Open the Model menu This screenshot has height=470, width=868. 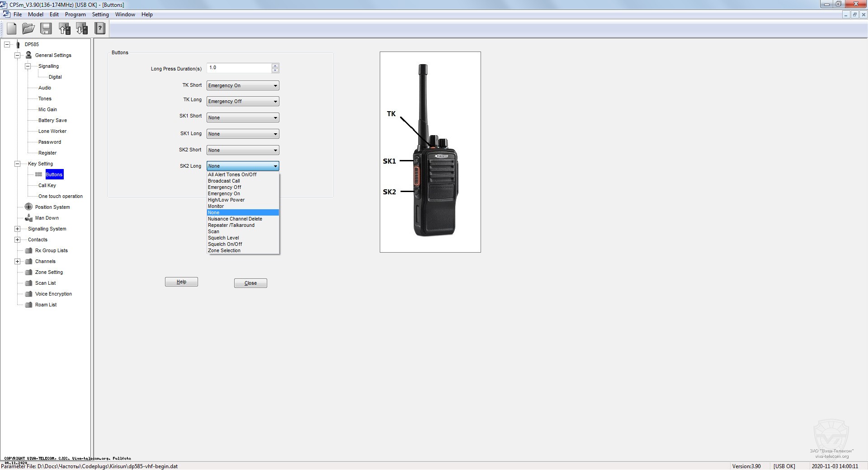(x=36, y=14)
